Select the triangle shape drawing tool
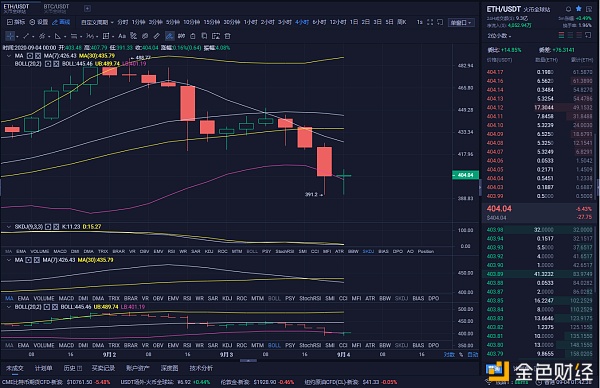This screenshot has width=600, height=388. point(58,36)
